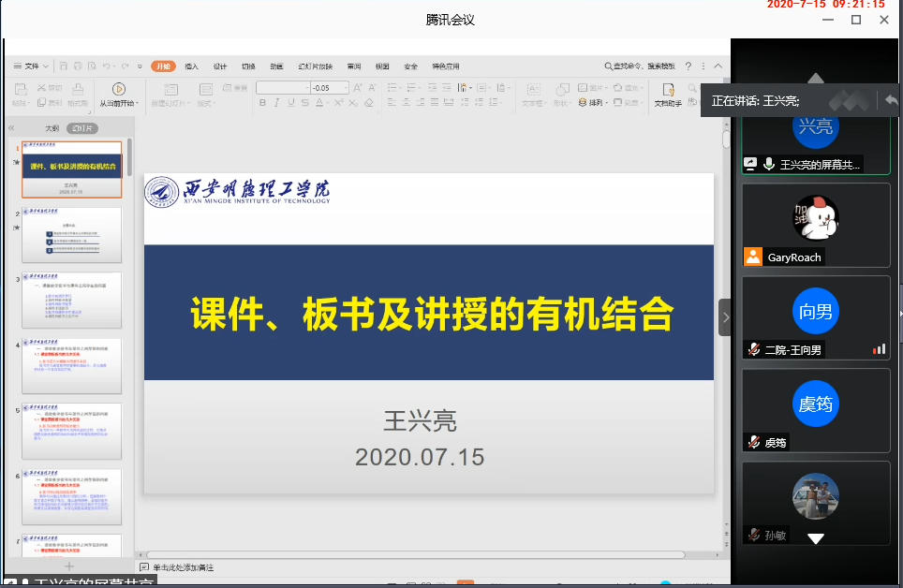The image size is (903, 588).
Task: Click the add notes text area
Action: (x=183, y=567)
